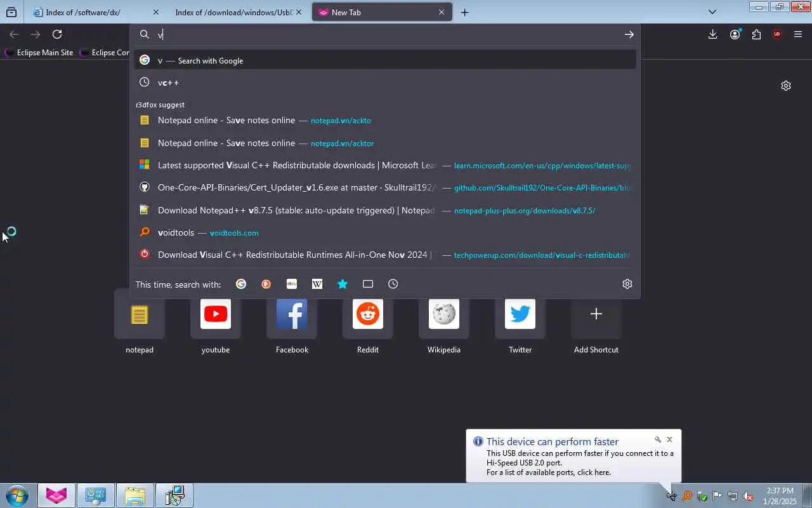Go back to previous page

point(14,34)
